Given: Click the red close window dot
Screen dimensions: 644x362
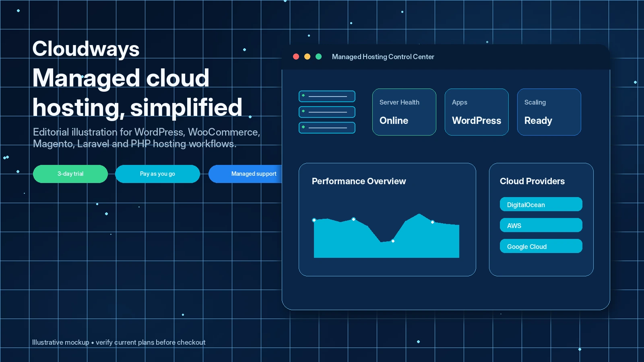Looking at the screenshot, I should (x=296, y=57).
